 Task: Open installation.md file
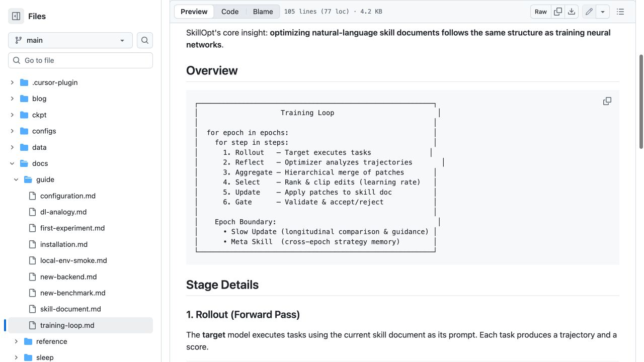point(64,244)
